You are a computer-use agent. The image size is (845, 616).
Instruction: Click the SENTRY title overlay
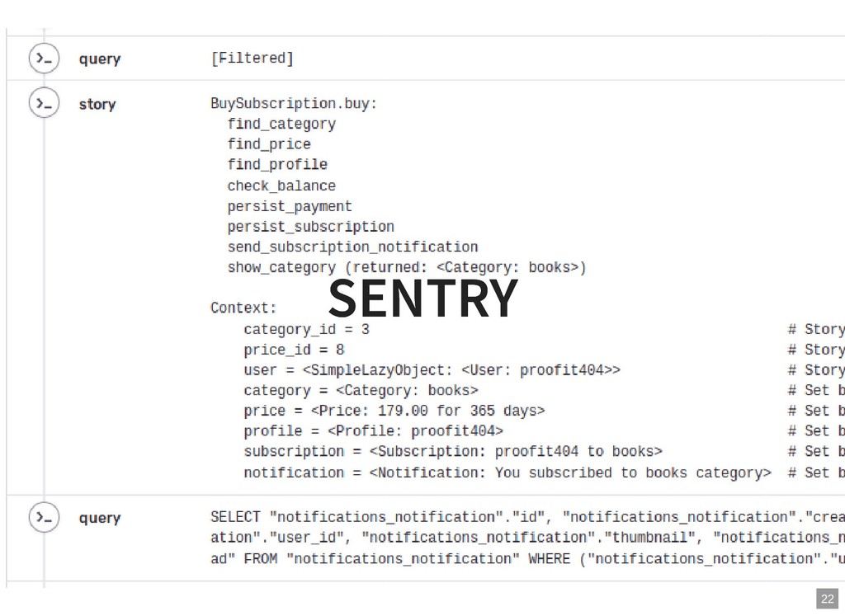(x=422, y=299)
